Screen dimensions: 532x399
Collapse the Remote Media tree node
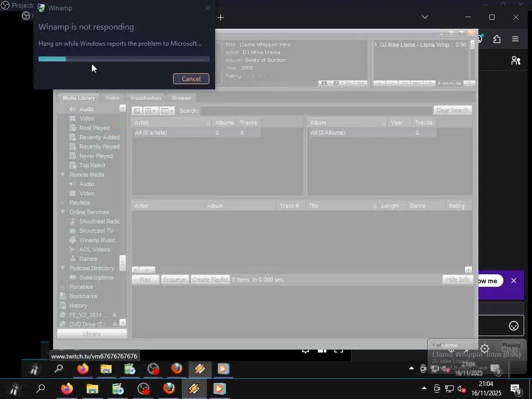(x=62, y=175)
